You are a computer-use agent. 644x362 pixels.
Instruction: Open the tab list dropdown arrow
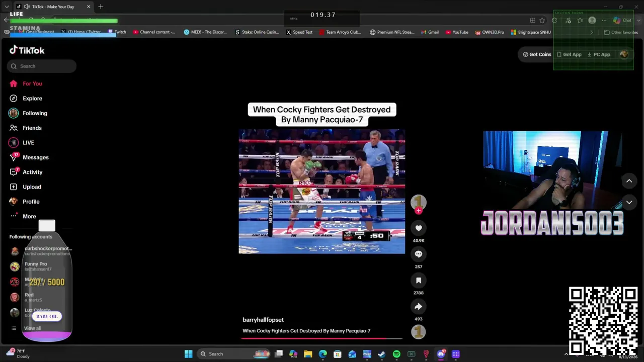pyautogui.click(x=7, y=7)
